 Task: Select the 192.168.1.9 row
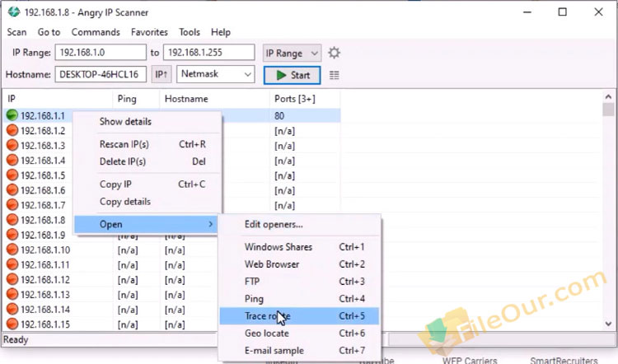[43, 235]
